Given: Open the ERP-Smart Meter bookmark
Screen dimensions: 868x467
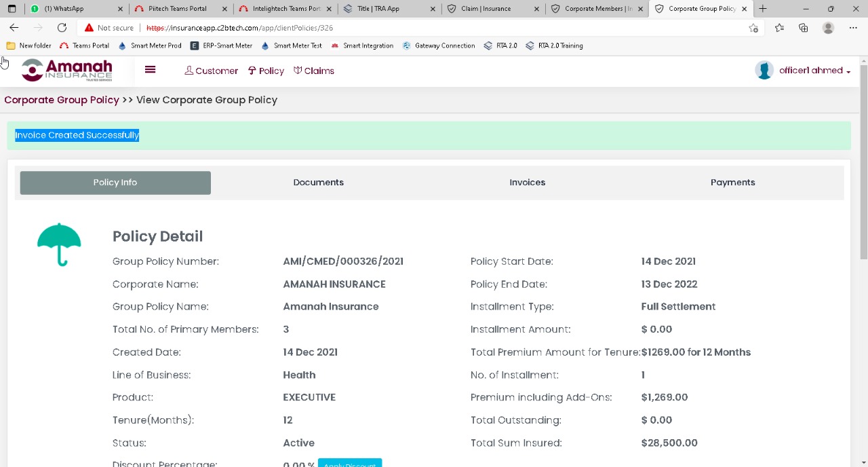Looking at the screenshot, I should click(221, 45).
